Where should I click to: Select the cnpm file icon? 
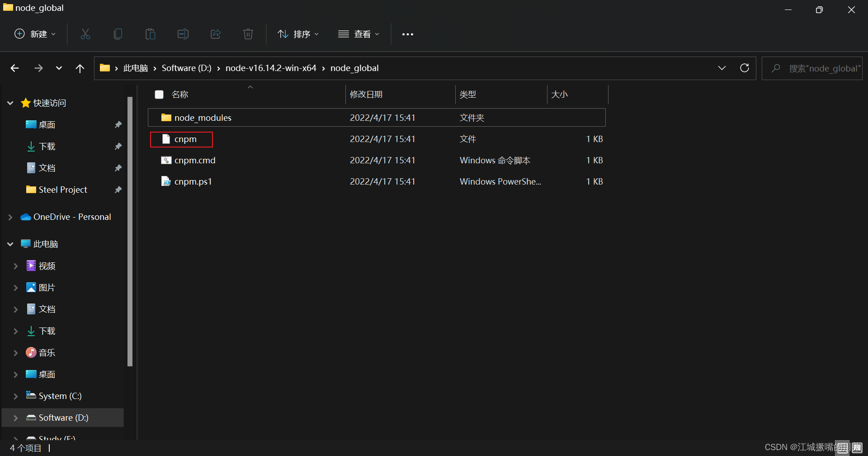166,139
